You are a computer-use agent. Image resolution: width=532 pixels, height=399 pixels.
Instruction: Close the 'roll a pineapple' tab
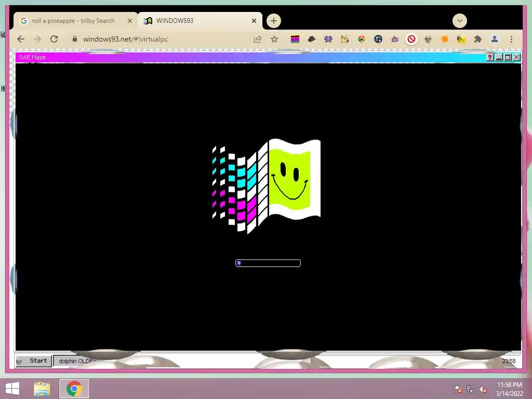click(x=129, y=21)
